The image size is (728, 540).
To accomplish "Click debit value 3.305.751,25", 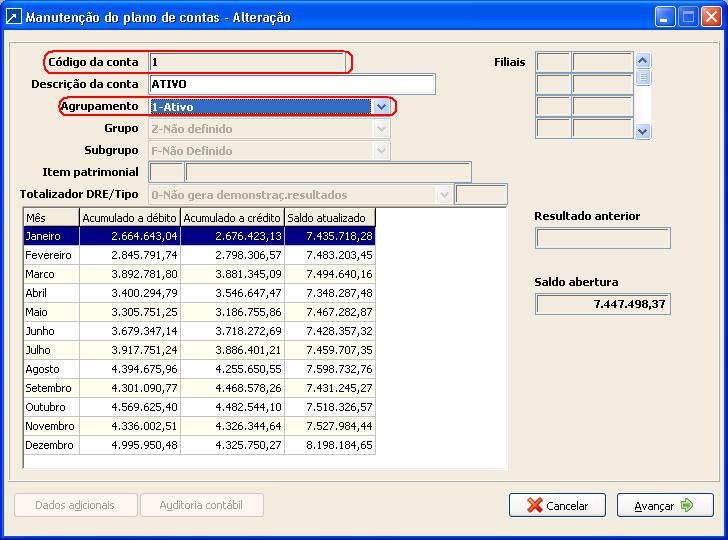I will click(x=144, y=312).
